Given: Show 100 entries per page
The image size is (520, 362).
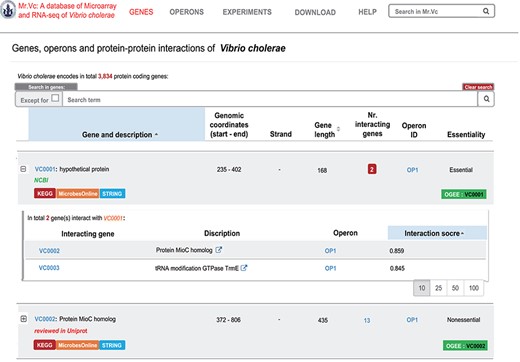Looking at the screenshot, I should (474, 288).
